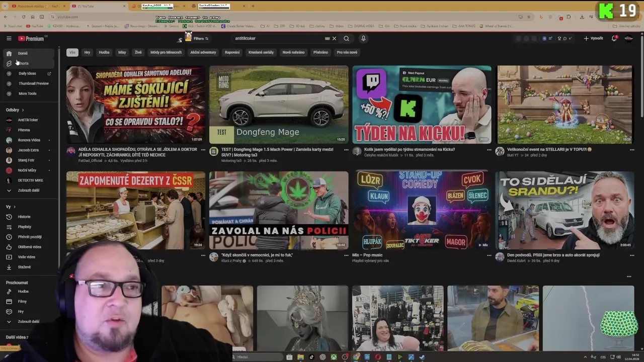Image resolution: width=644 pixels, height=362 pixels.
Task: Open Motoring ta3 channel avatar
Action: 214,151
